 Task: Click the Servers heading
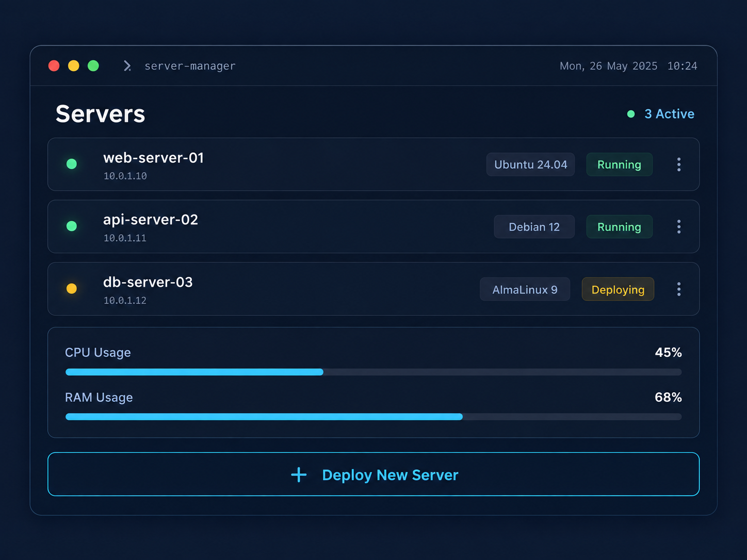101,114
